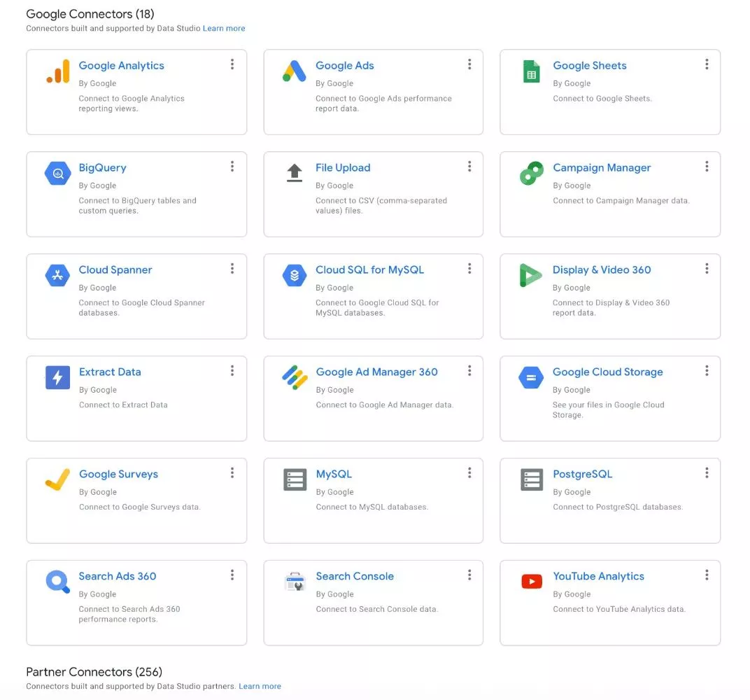Follow Learn more link under Partner Connectors

click(260, 686)
